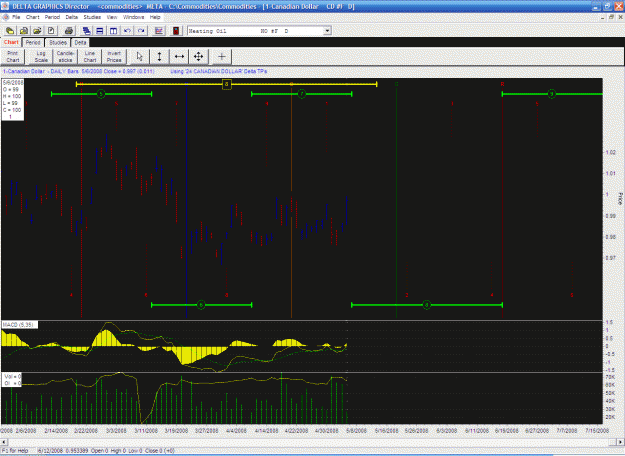
Task: Toggle the Invert Prices button
Action: point(114,57)
